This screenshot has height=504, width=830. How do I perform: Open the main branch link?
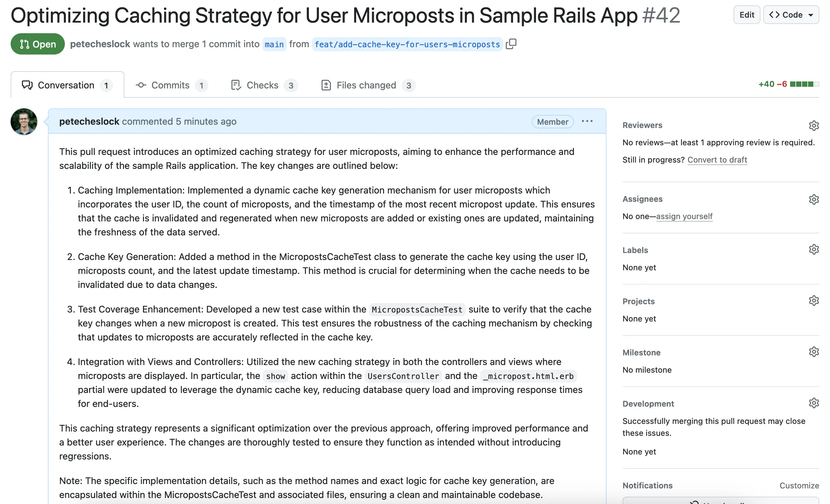pyautogui.click(x=274, y=44)
